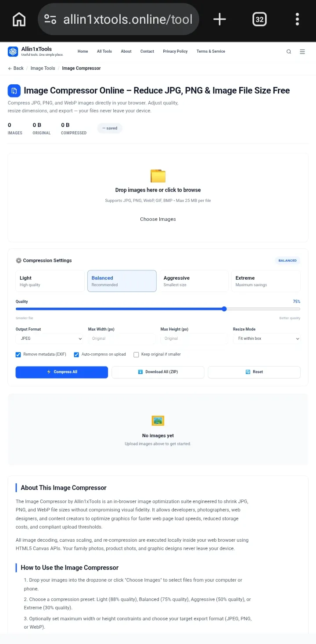This screenshot has width=316, height=644.
Task: Open the Image Tools breadcrumb
Action: (43, 68)
